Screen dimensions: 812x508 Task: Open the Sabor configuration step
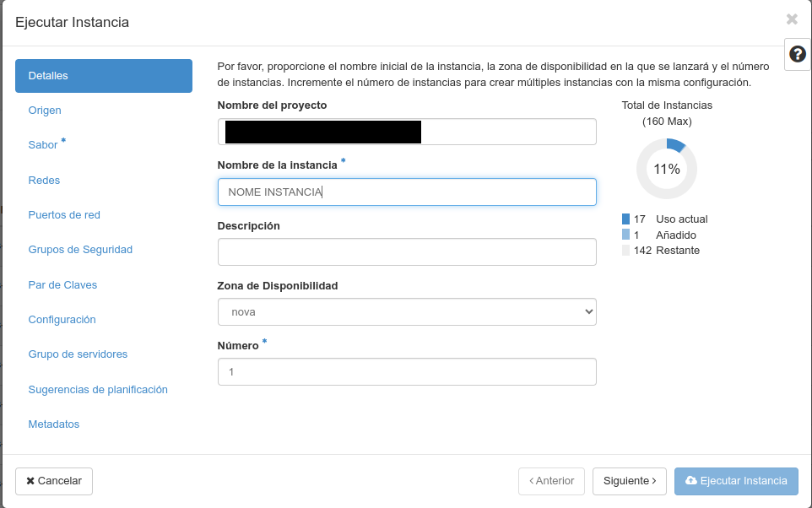coord(42,144)
